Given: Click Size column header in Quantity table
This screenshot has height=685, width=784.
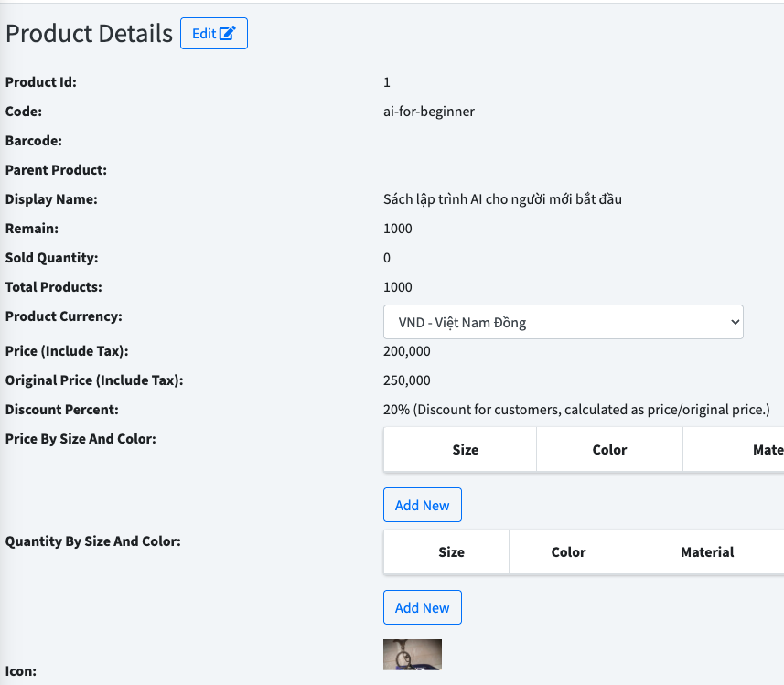Looking at the screenshot, I should 451,552.
